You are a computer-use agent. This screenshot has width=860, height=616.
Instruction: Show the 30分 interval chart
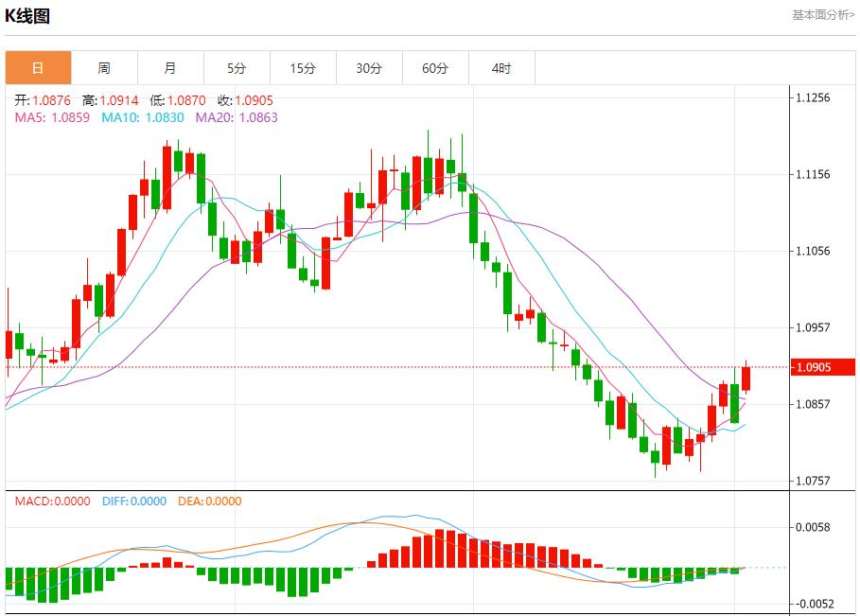click(x=369, y=68)
